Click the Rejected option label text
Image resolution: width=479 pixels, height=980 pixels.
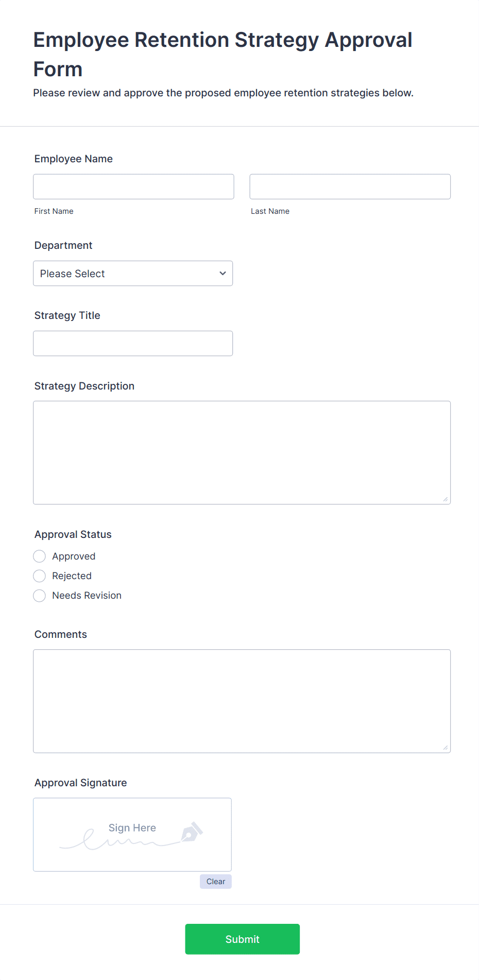click(72, 576)
